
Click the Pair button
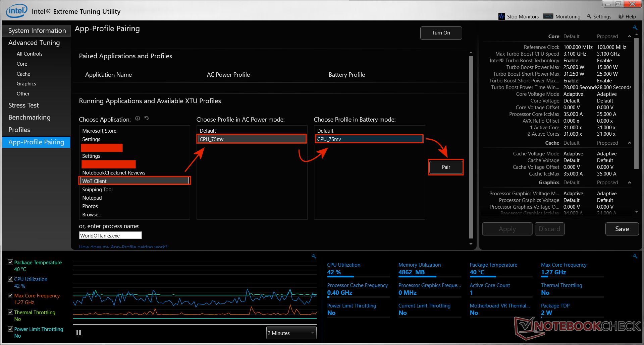pyautogui.click(x=446, y=167)
